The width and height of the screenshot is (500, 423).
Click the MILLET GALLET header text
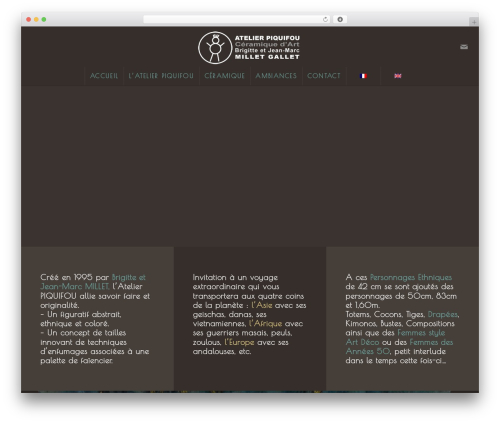267,57
